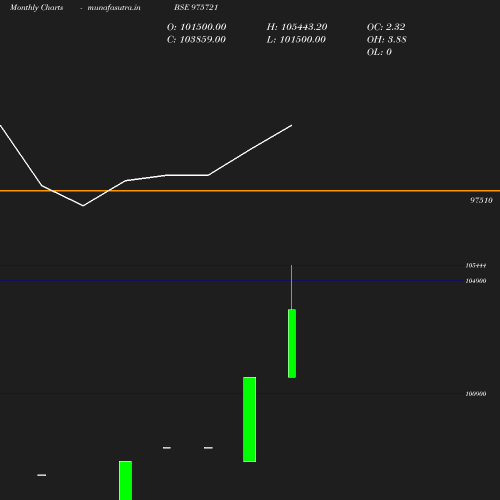This screenshot has width=500, height=500.
Task: Click the lowest blue line's price label
Action: click(476, 394)
